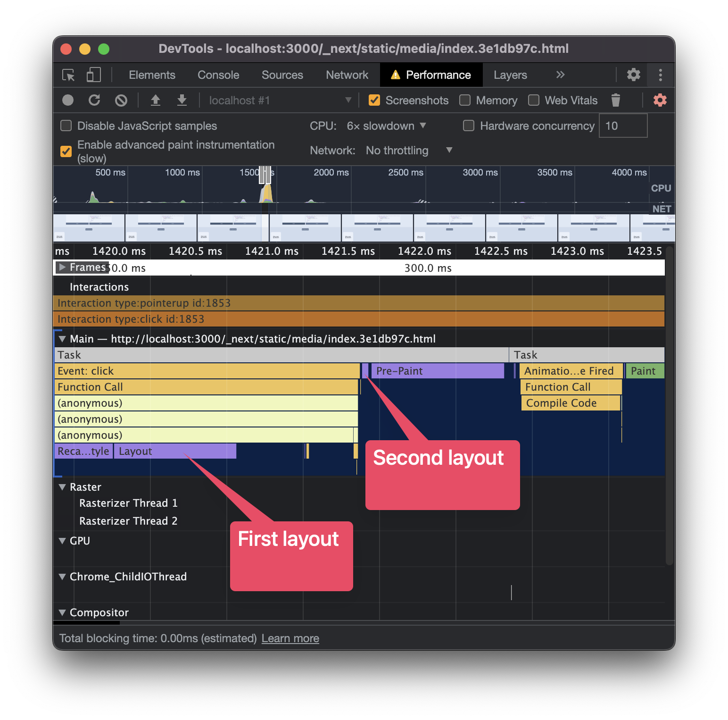The width and height of the screenshot is (728, 720).
Task: Click the collect garbage trash icon
Action: point(615,100)
